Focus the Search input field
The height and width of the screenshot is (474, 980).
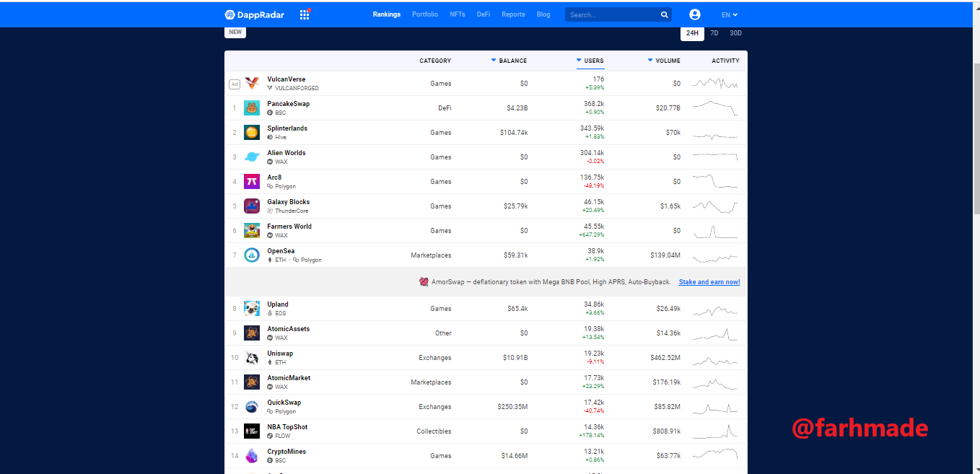pos(612,14)
